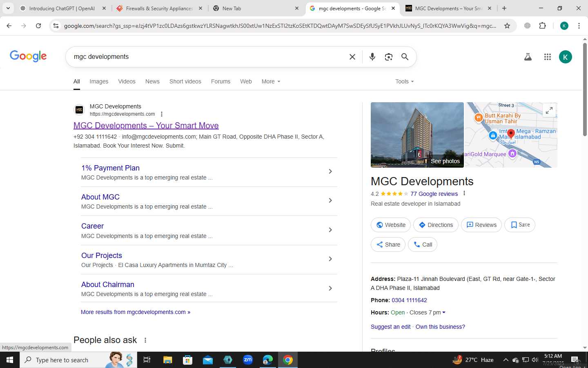Image resolution: width=588 pixels, height=368 pixels.
Task: Open the Chrome extensions puzzle icon
Action: (x=542, y=26)
